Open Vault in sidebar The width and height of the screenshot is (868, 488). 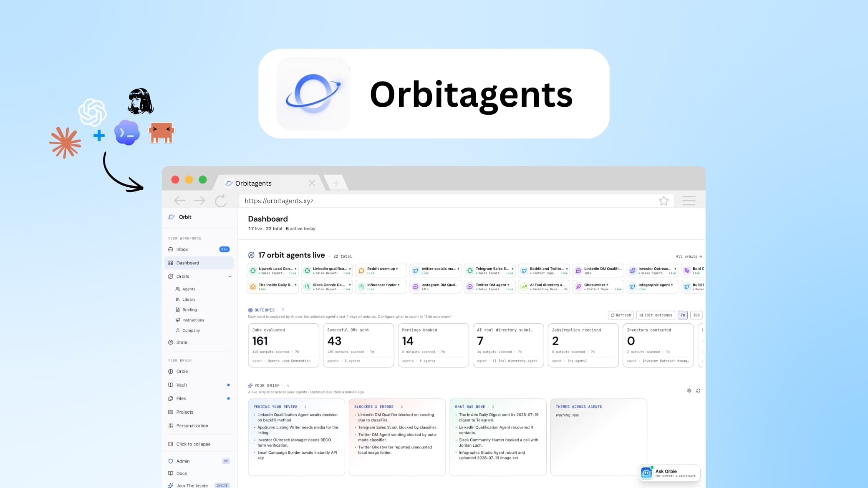199,385
